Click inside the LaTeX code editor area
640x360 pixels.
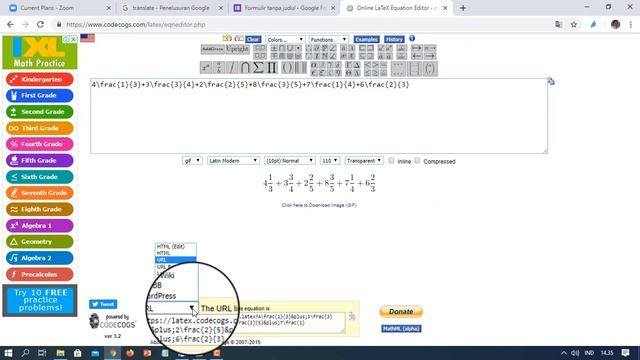click(319, 116)
